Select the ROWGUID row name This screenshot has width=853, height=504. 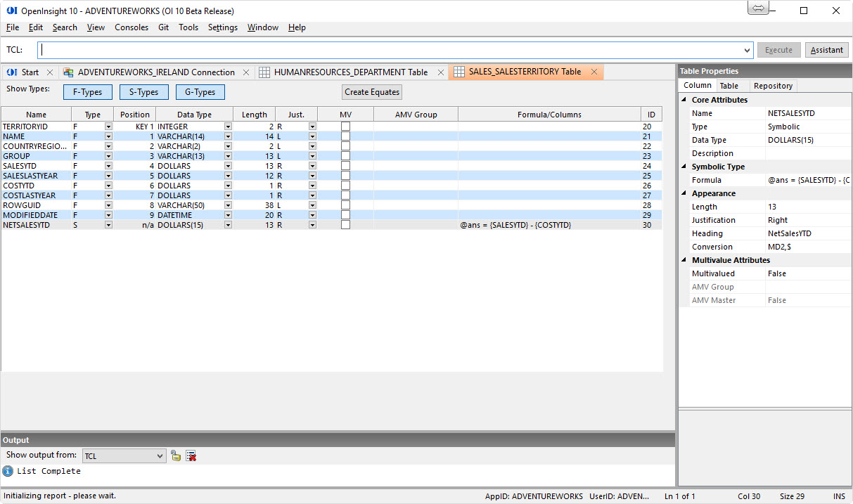[36, 205]
